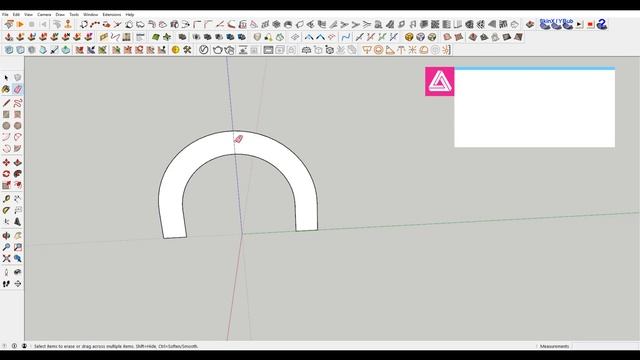640x360 pixels.
Task: Open the Window menu
Action: pos(91,14)
